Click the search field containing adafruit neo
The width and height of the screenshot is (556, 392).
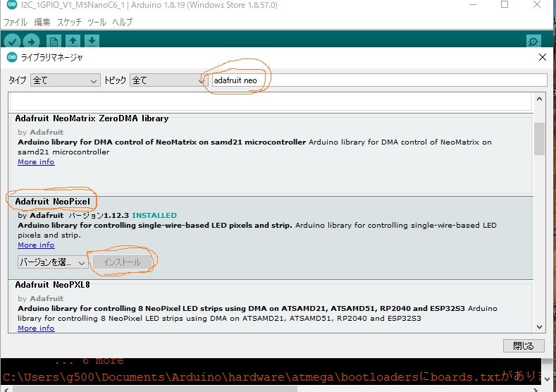[379, 80]
